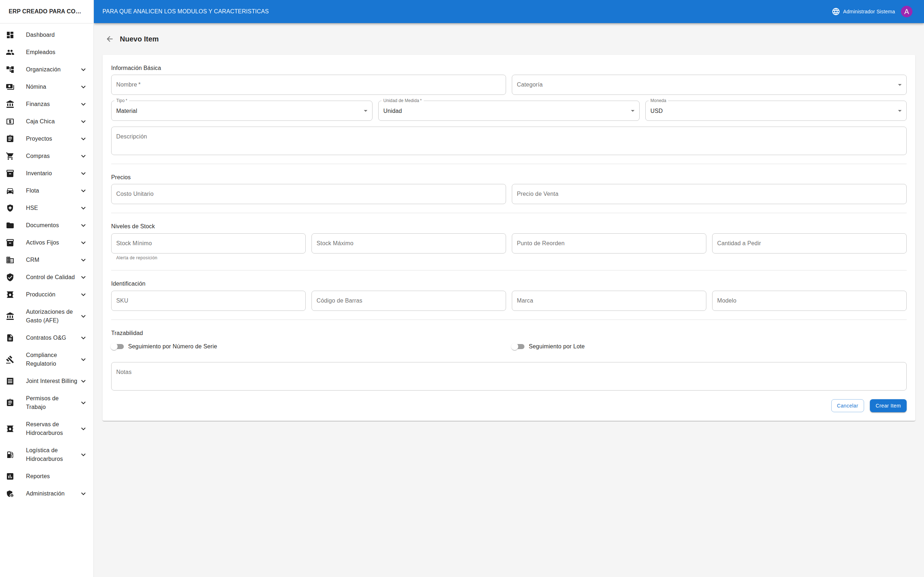
Task: Enable Seguimiento por Lote switch
Action: (518, 347)
